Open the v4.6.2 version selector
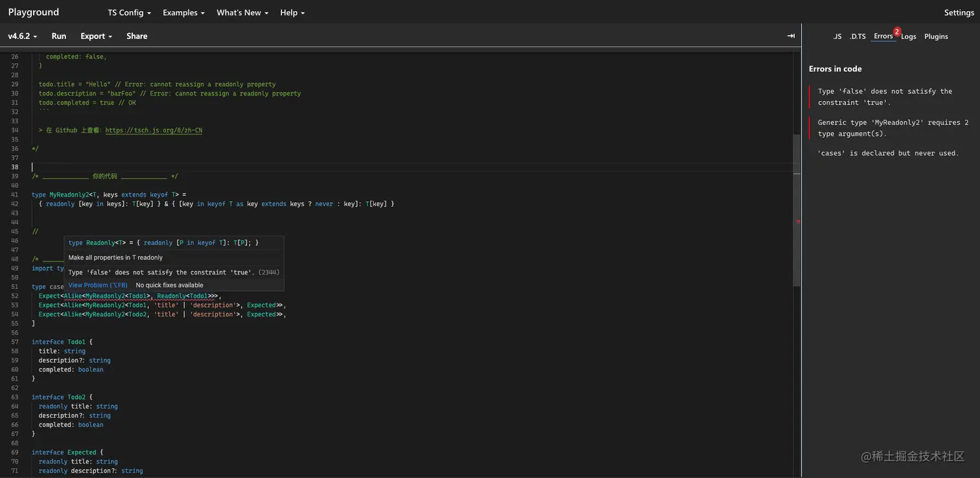This screenshot has height=478, width=980. 23,36
